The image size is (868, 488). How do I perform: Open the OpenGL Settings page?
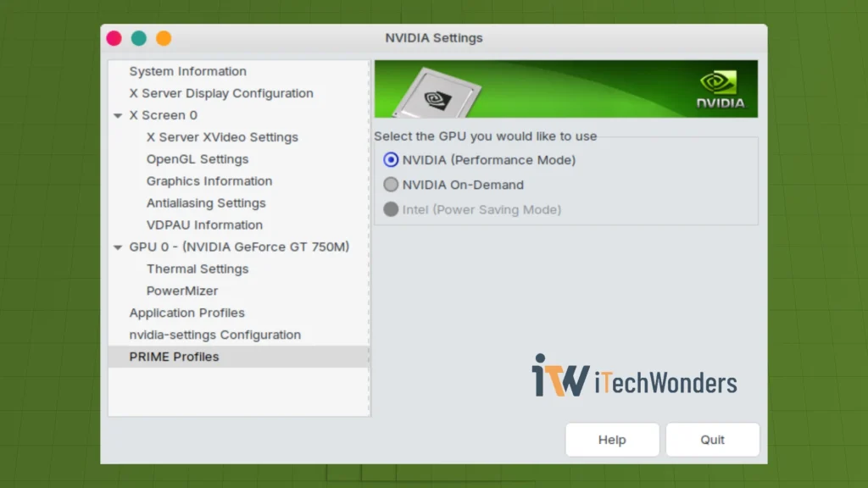(x=197, y=158)
